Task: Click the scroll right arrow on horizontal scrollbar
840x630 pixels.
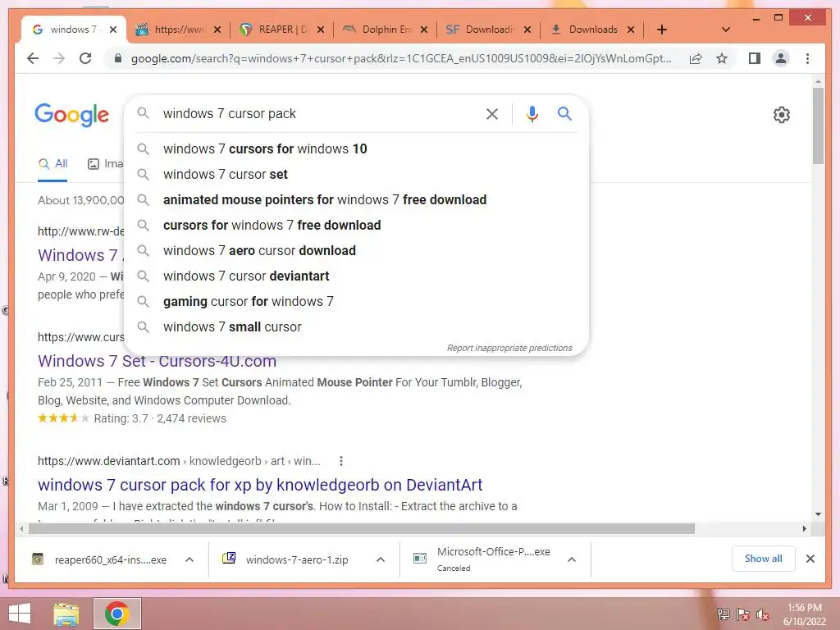Action: [x=804, y=529]
